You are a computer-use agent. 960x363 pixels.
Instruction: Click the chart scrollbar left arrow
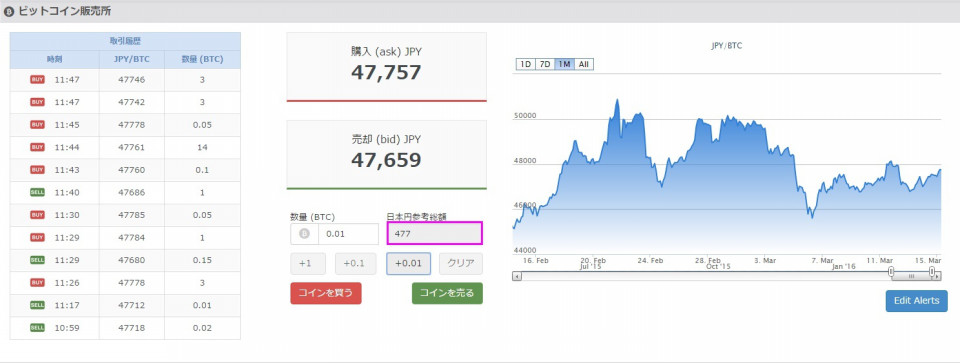pos(517,276)
